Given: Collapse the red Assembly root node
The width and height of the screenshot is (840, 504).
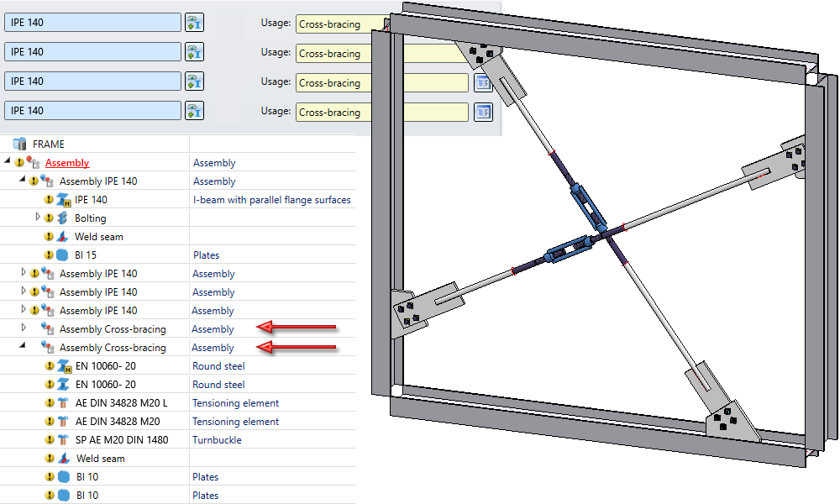Looking at the screenshot, I should (7, 160).
